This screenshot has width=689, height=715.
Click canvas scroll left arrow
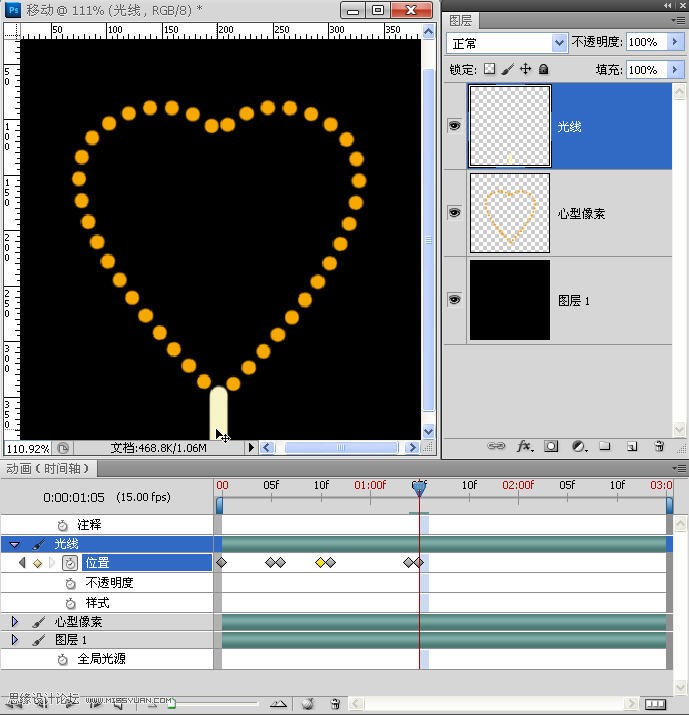pos(267,448)
